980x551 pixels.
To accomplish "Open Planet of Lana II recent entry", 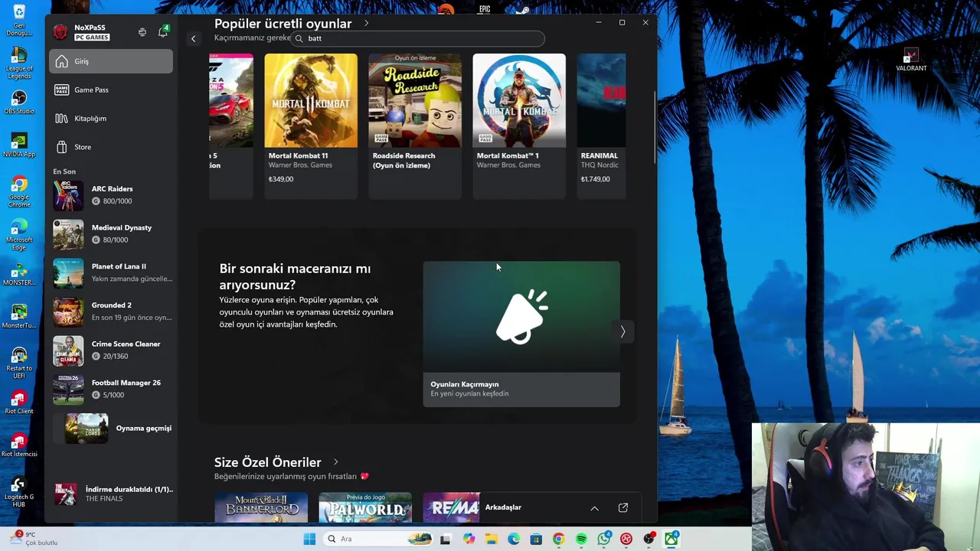I will (x=113, y=272).
